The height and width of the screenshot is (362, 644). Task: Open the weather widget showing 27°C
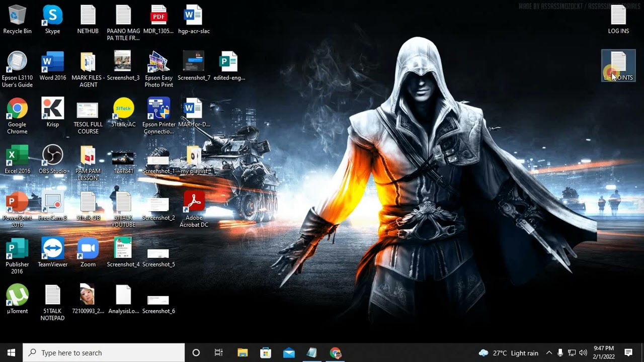(x=508, y=353)
